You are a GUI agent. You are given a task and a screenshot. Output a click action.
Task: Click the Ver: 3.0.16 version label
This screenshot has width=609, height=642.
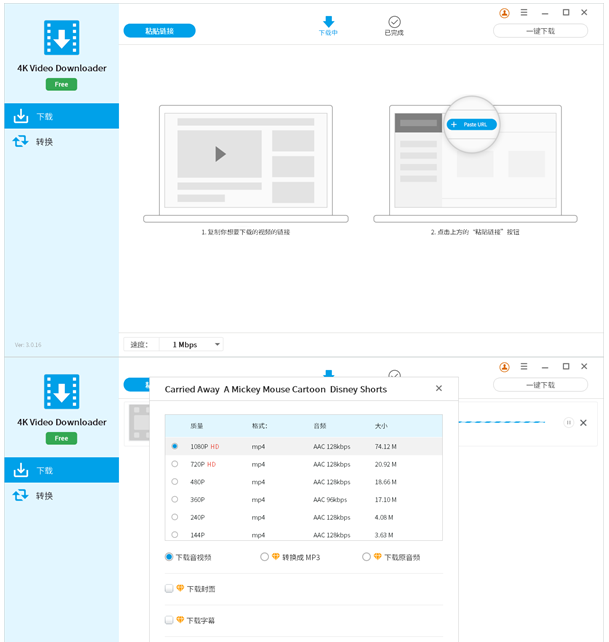point(28,345)
